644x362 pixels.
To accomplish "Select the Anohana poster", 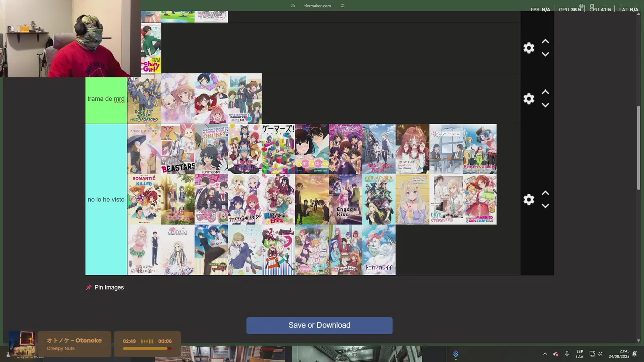I will click(x=178, y=250).
